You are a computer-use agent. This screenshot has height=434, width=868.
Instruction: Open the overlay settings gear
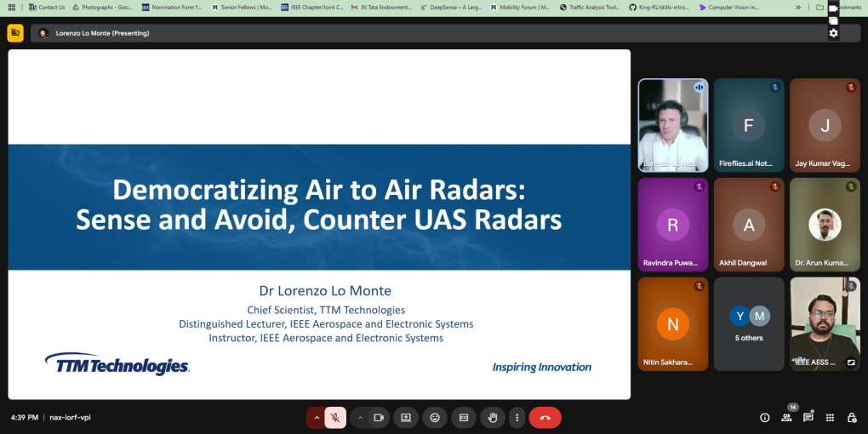(x=833, y=33)
